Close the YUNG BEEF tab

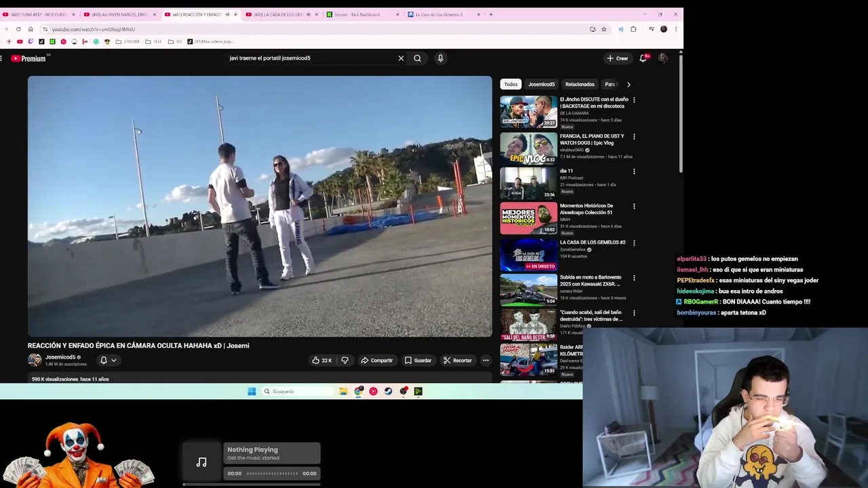click(73, 14)
